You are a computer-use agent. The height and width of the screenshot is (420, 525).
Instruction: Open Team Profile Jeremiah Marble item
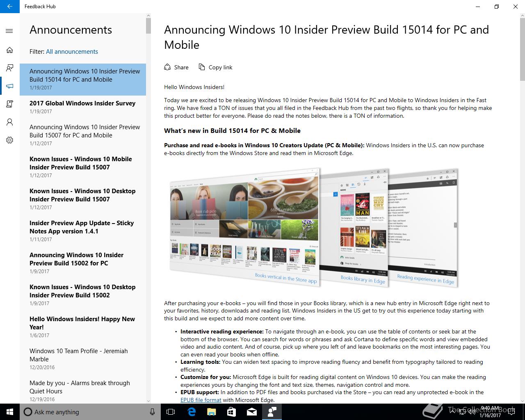[x=83, y=359]
